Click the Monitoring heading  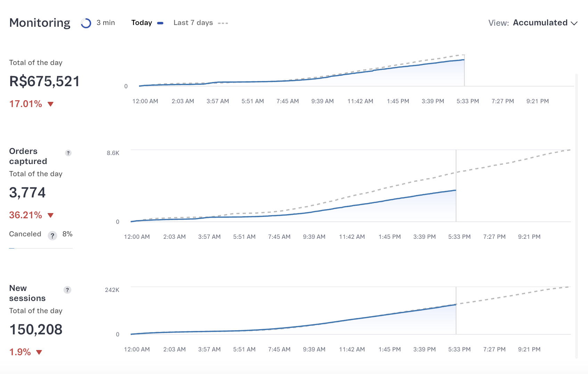40,23
